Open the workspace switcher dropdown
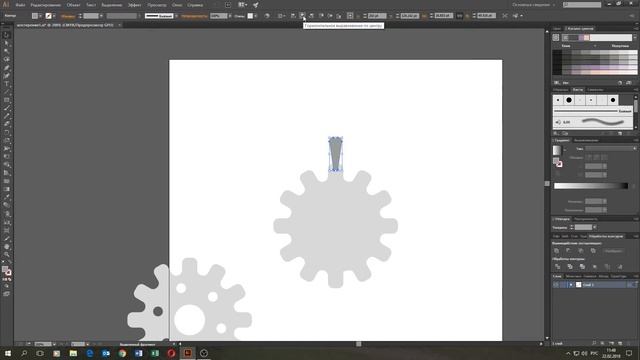The height and width of the screenshot is (360, 640). point(534,5)
